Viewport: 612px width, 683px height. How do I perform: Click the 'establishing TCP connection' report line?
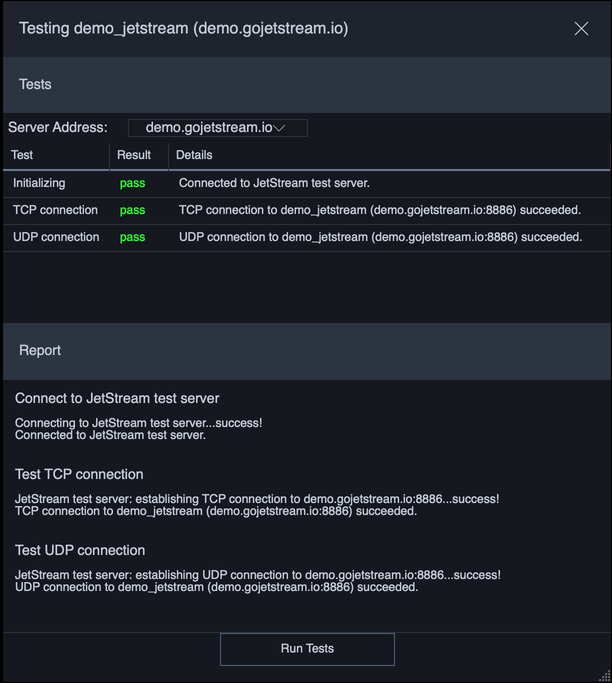pyautogui.click(x=257, y=498)
